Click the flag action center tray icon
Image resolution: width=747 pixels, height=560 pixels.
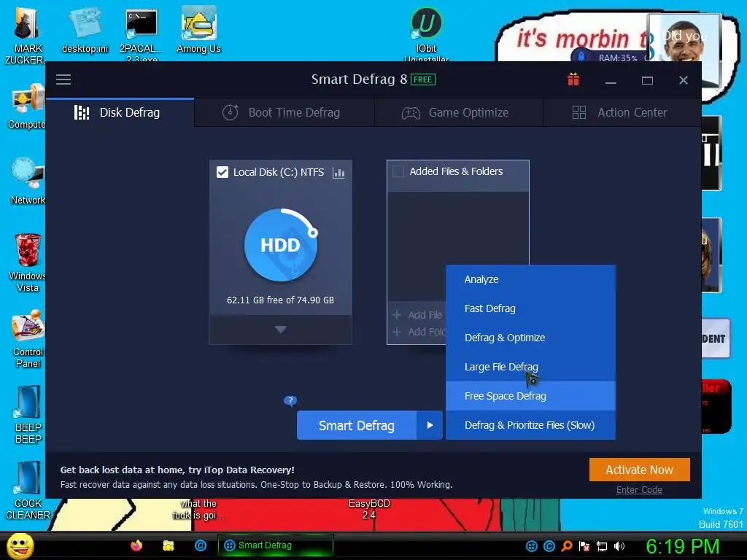point(584,546)
